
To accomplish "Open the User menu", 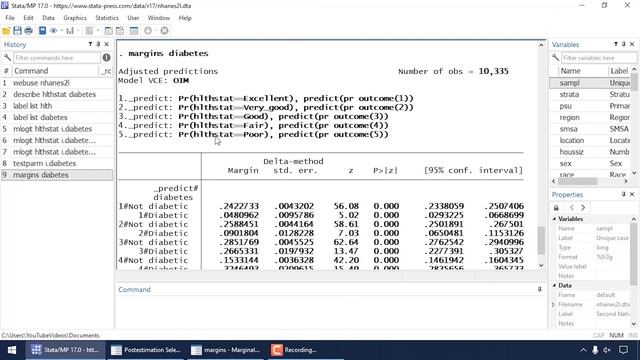I will 133,18.
